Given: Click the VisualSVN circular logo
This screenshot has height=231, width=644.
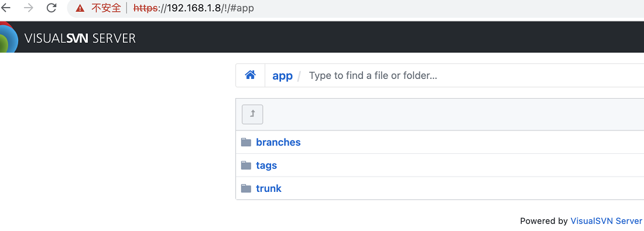Looking at the screenshot, I should tap(8, 38).
